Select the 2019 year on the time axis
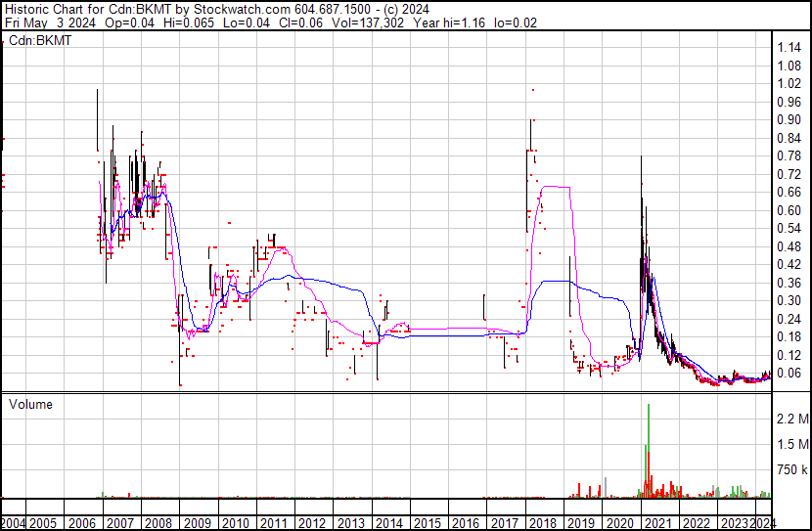Image resolution: width=812 pixels, height=531 pixels. coord(581,523)
